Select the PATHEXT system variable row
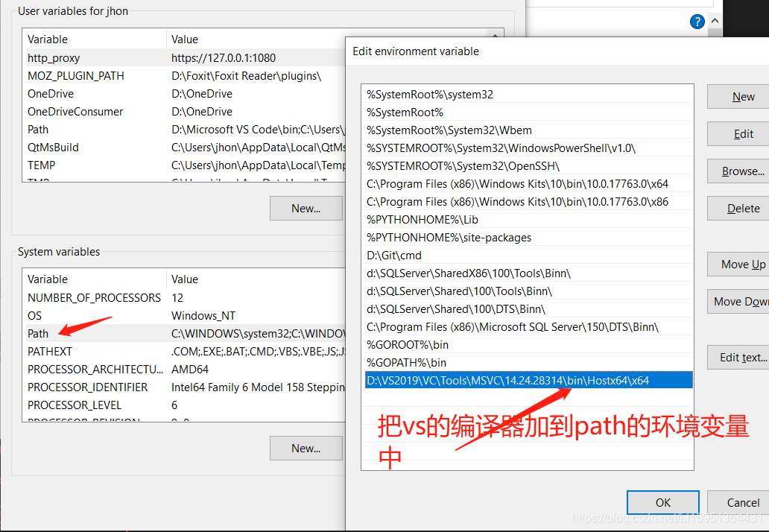The height and width of the screenshot is (532, 769). pos(184,352)
